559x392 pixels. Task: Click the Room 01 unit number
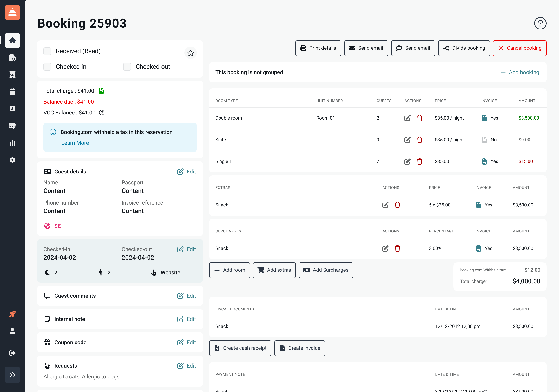[325, 118]
